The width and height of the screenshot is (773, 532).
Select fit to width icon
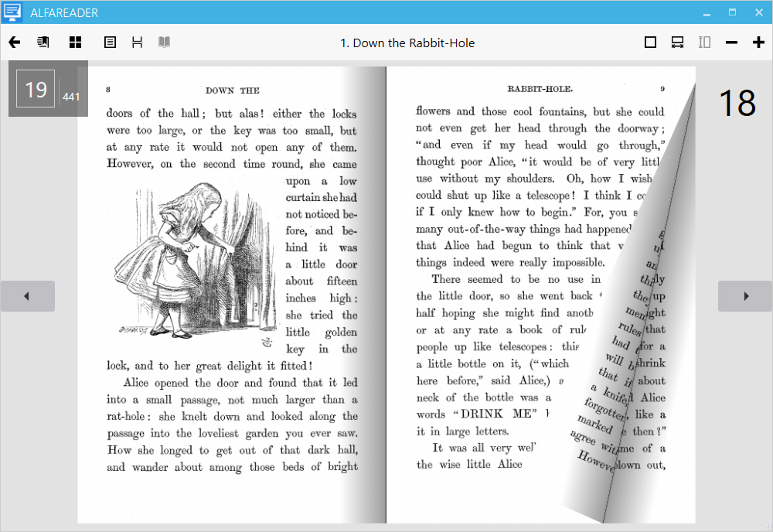677,43
